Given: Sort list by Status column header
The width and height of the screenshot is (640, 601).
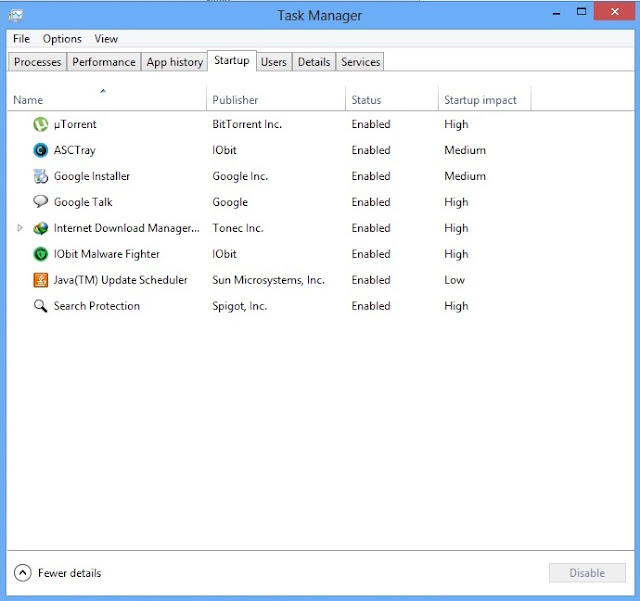Looking at the screenshot, I should [x=392, y=98].
